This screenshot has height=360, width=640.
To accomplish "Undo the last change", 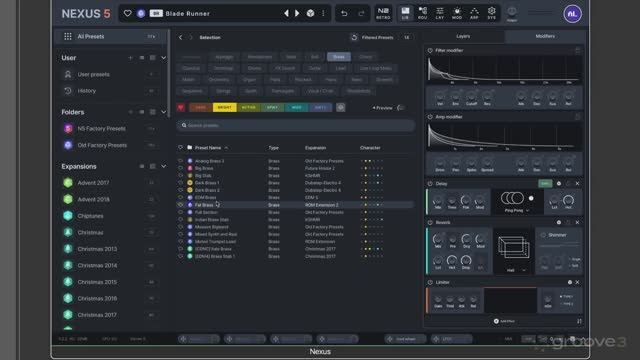I will (344, 13).
